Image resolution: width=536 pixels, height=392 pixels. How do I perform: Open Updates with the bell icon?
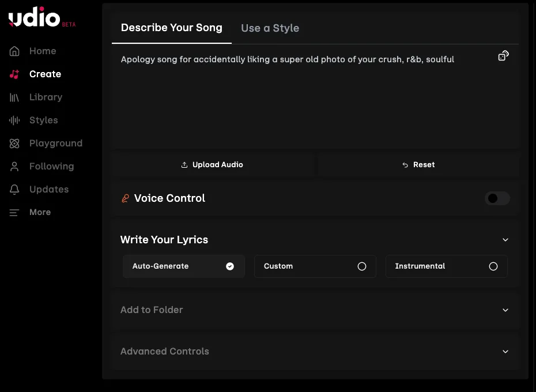pyautogui.click(x=14, y=190)
